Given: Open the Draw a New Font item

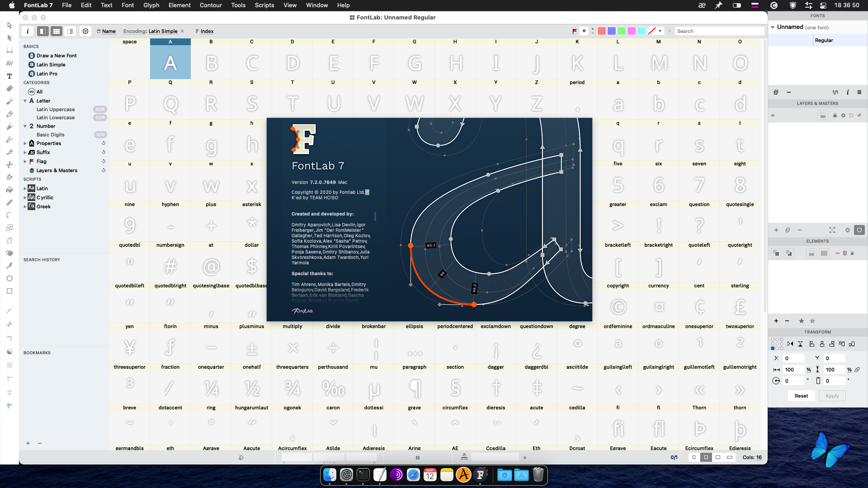Looking at the screenshot, I should (x=57, y=56).
